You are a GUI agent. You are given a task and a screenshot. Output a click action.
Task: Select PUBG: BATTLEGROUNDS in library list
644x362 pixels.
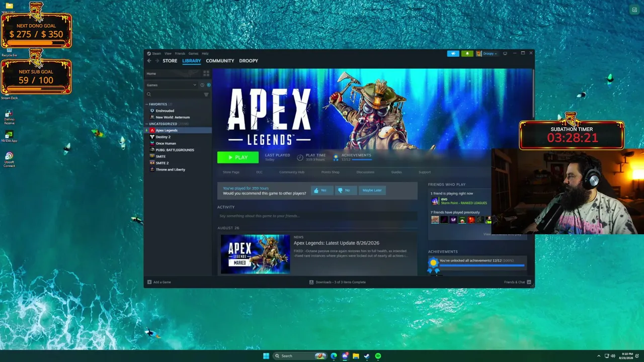175,150
